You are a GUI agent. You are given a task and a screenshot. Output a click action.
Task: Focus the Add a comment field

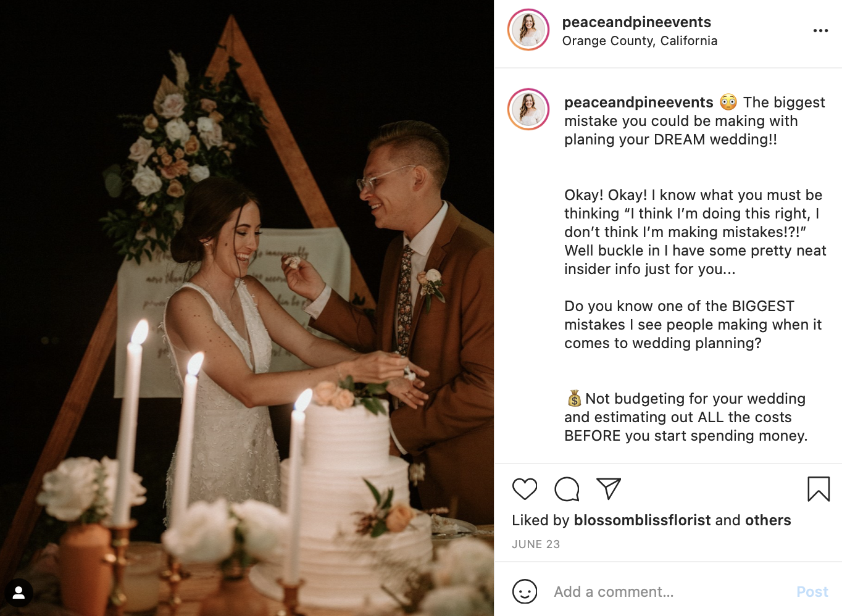(x=670, y=592)
